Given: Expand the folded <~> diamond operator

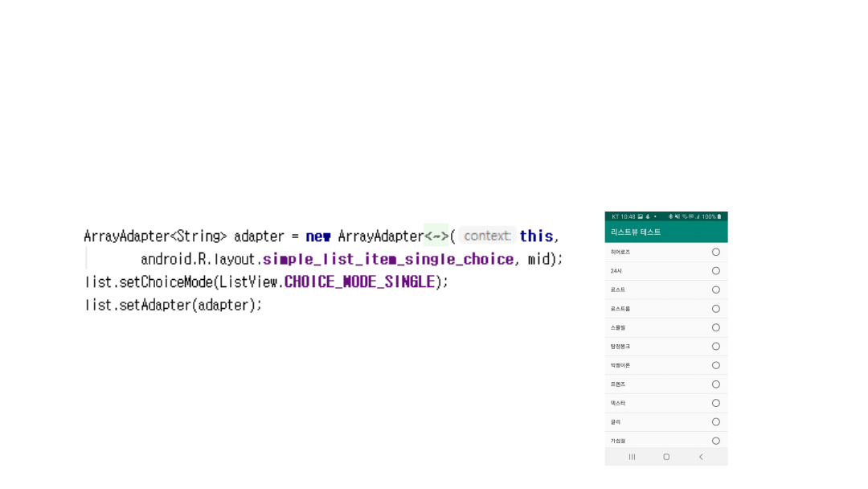Looking at the screenshot, I should (x=436, y=236).
